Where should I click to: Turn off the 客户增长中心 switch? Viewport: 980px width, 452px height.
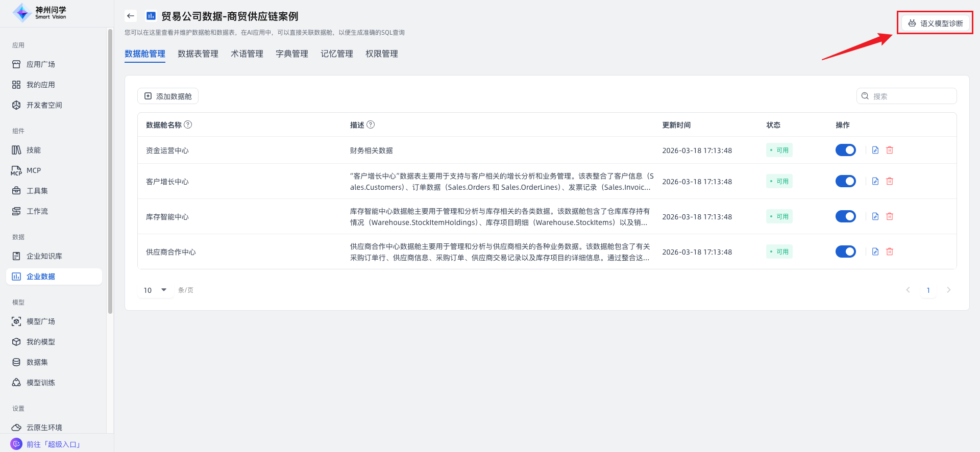click(x=845, y=181)
